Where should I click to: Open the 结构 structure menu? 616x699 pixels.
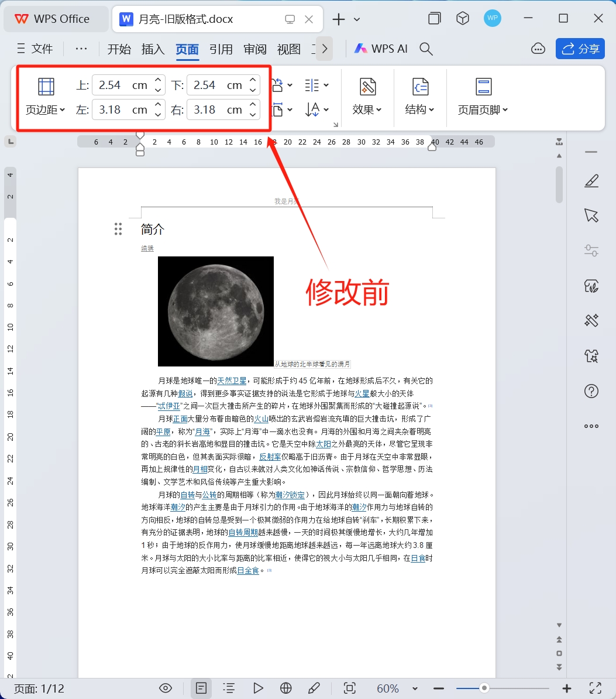point(419,109)
